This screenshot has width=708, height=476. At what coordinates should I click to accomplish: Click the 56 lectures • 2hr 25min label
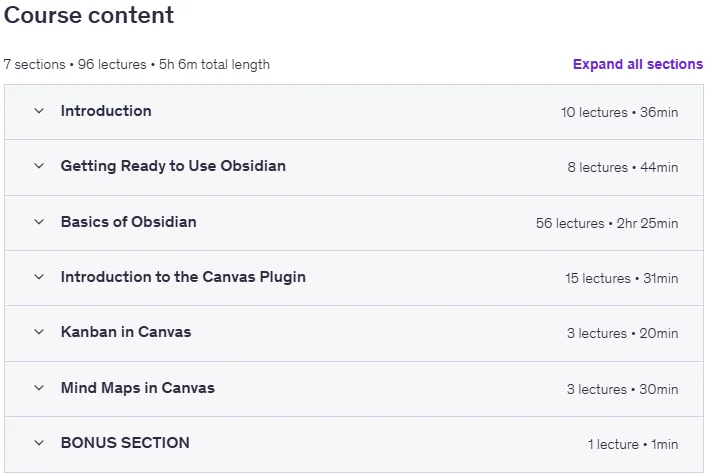607,223
